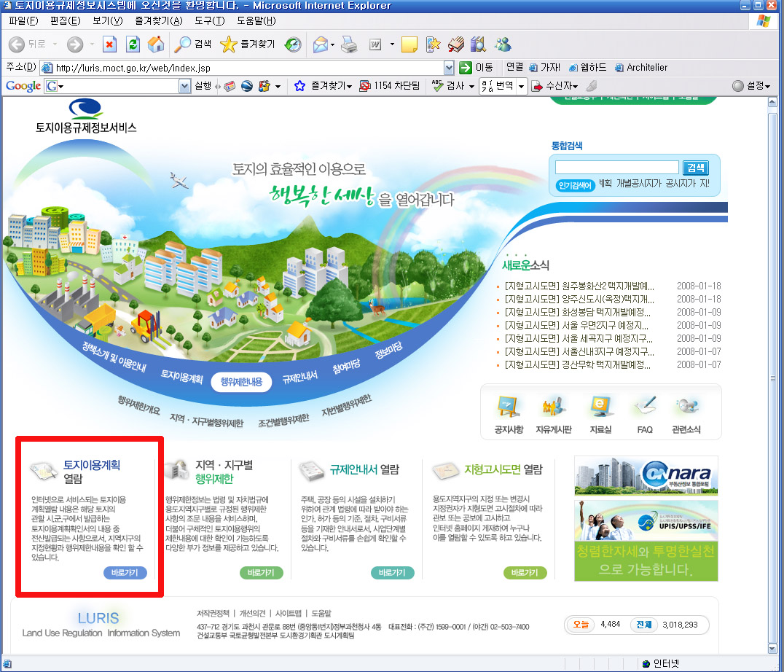Click 바로가기 under 토지이용계획 열람
The height and width of the screenshot is (672, 784).
125,573
